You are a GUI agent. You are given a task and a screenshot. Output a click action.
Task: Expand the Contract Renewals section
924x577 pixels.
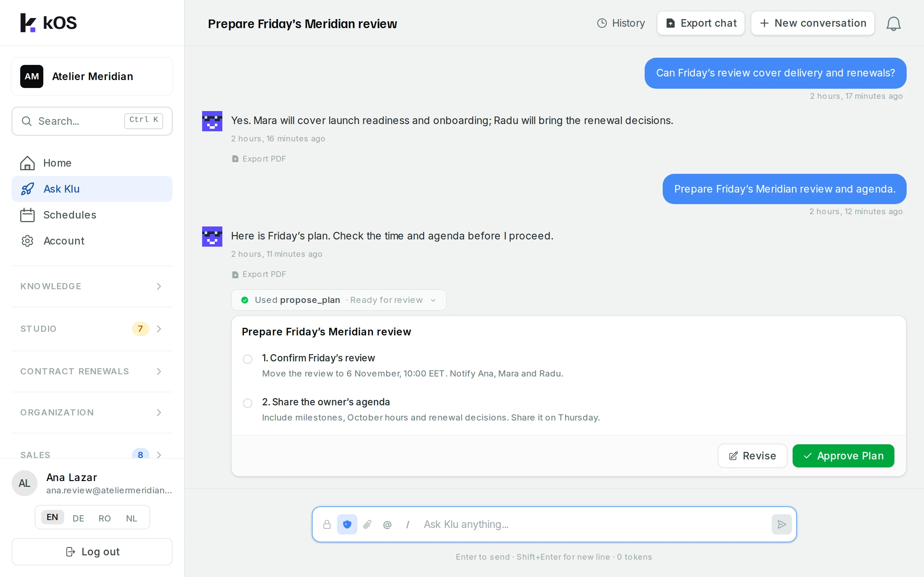(92, 371)
